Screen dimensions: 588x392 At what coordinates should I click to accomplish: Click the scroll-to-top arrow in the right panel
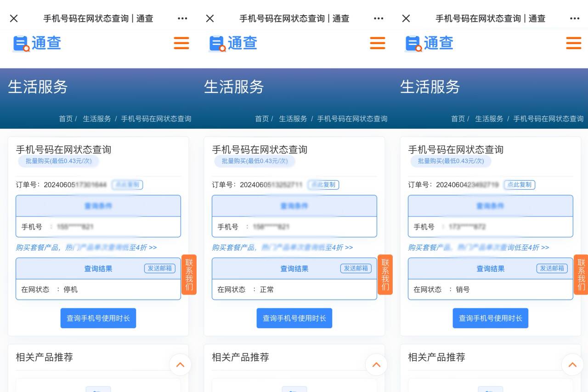coord(572,365)
